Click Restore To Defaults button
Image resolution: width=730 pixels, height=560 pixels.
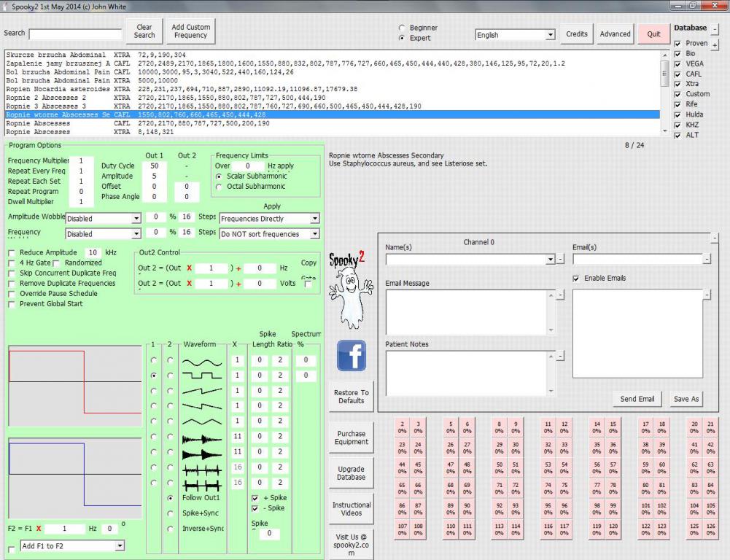[351, 397]
